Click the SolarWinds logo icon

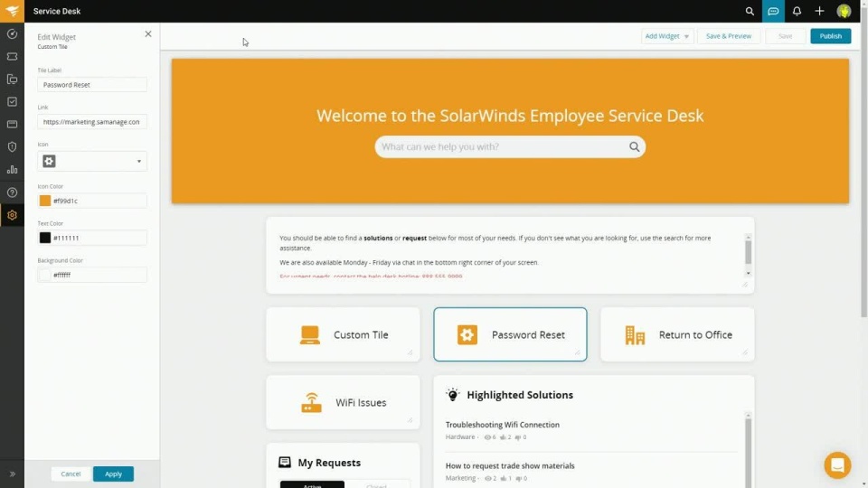coord(12,11)
